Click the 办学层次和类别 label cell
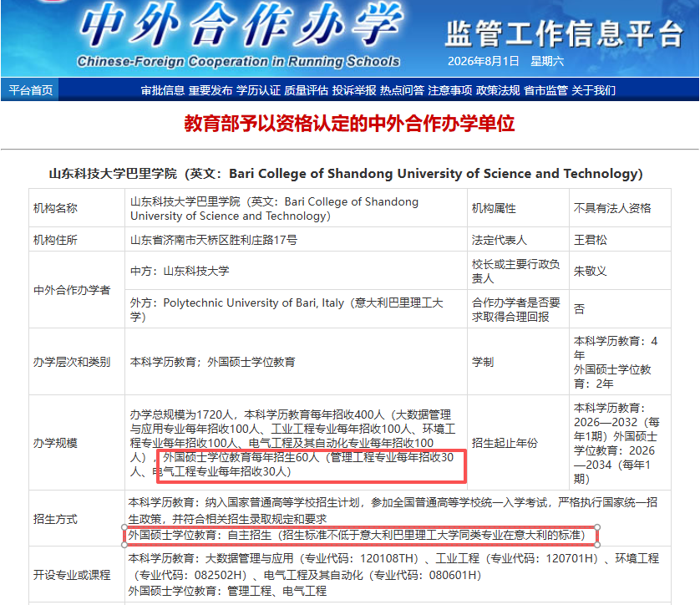The image size is (700, 605). pos(77,362)
